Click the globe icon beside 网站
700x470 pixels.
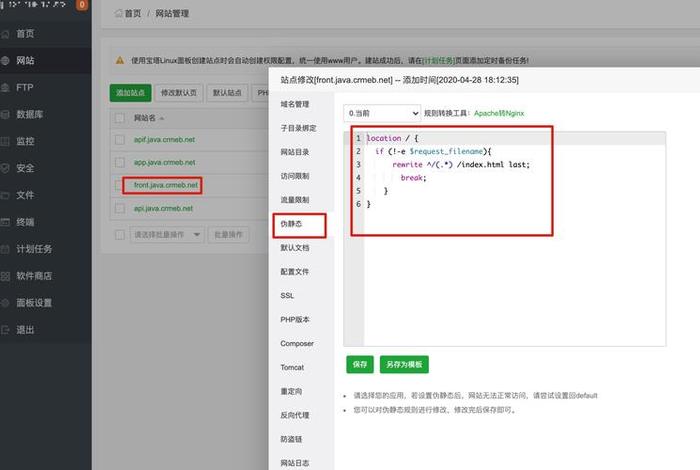point(5,61)
